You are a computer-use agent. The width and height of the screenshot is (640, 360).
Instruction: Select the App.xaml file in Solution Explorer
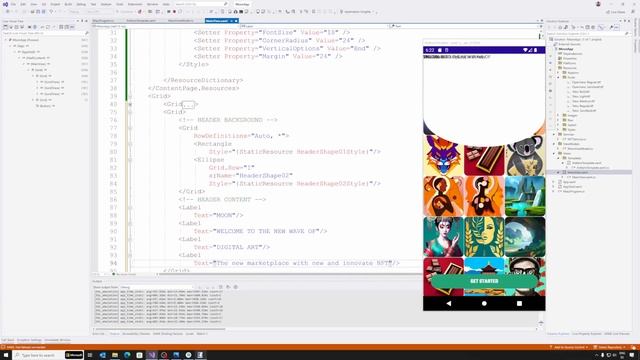569,182
